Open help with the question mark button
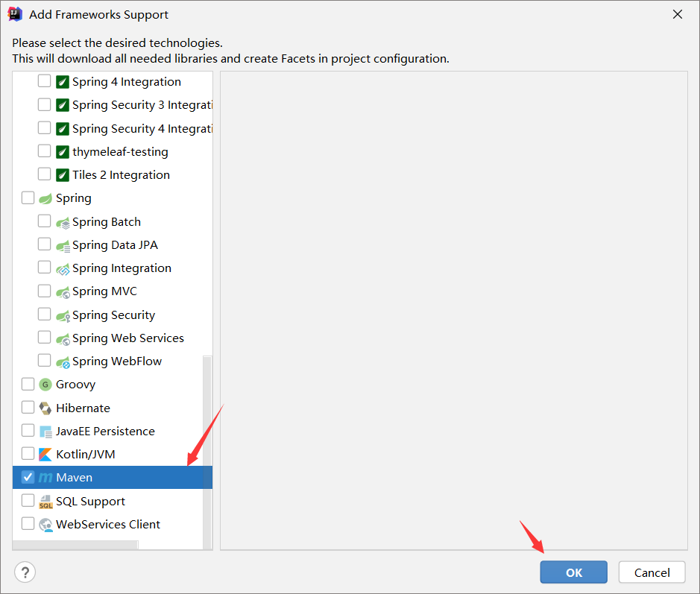700x594 pixels. tap(25, 572)
